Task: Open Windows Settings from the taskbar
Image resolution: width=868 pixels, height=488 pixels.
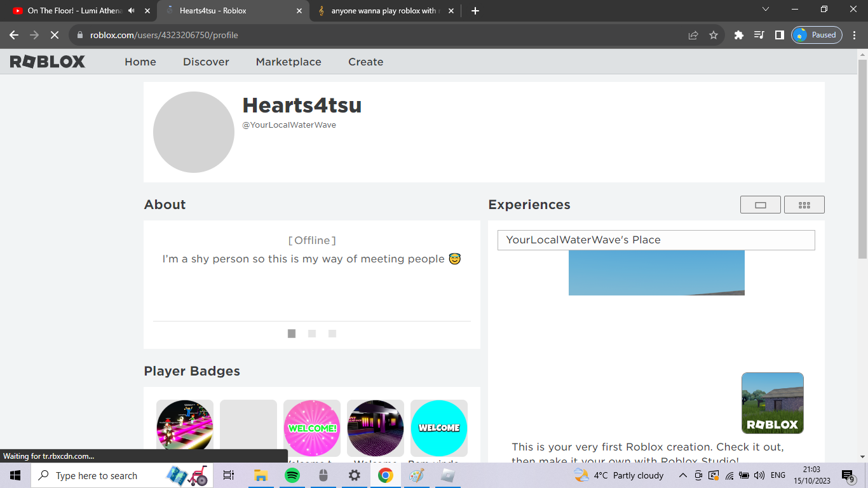Action: [x=355, y=475]
